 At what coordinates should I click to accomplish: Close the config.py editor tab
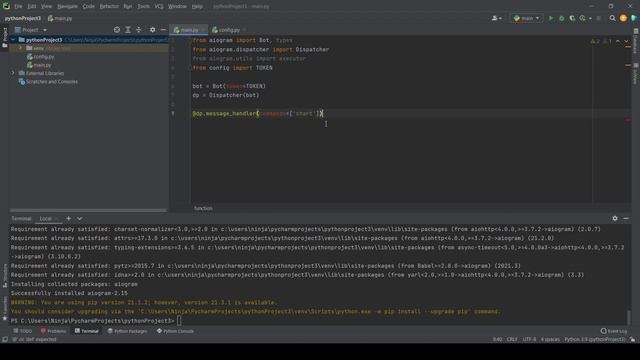(x=244, y=30)
